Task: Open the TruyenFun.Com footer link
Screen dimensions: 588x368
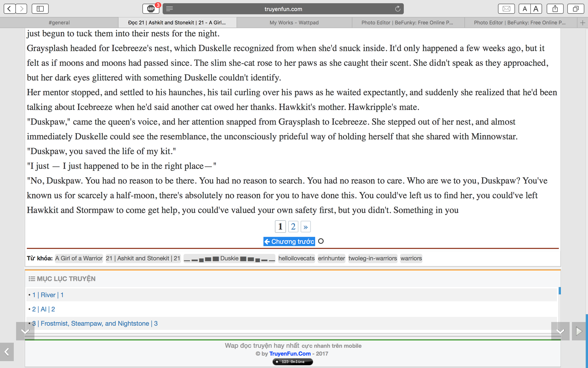Action: pyautogui.click(x=290, y=354)
